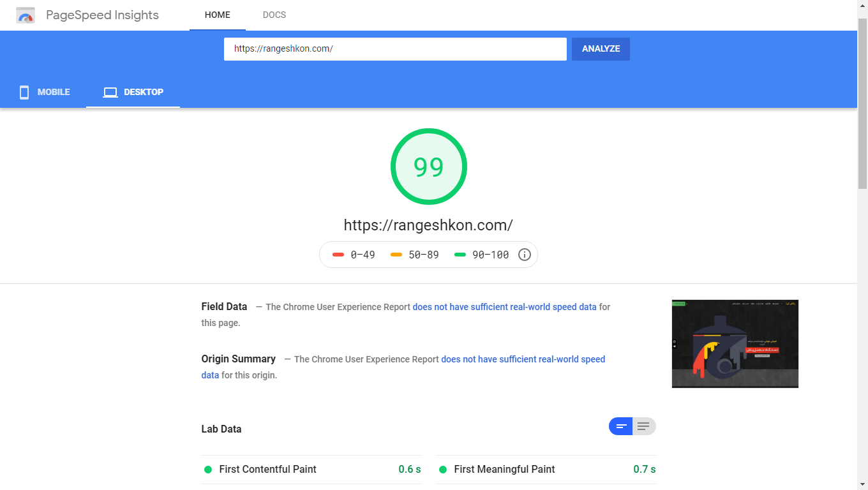
Task: Click the scrollbar up arrow
Action: point(862,5)
